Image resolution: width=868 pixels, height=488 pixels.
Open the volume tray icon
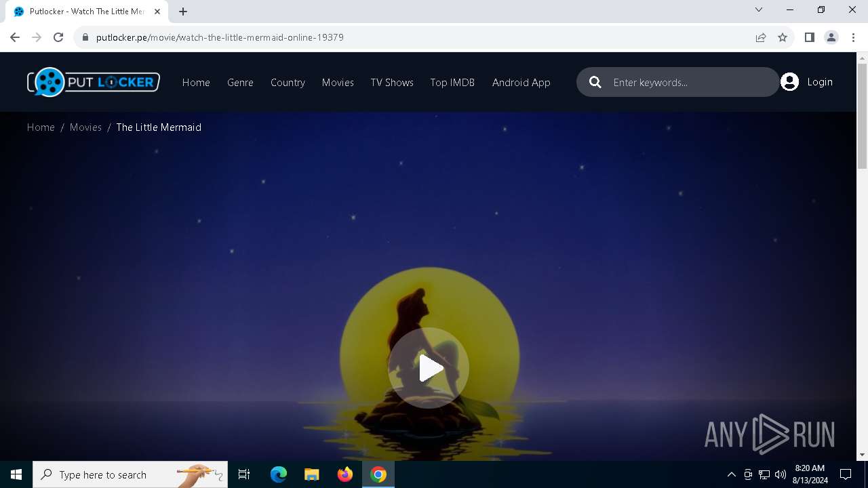(x=780, y=474)
